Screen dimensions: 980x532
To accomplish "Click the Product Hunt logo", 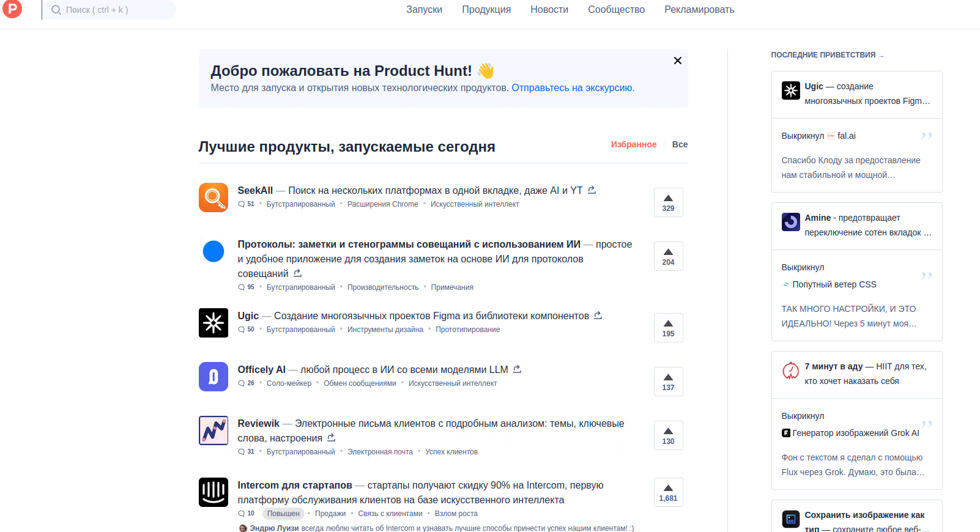I will (12, 9).
